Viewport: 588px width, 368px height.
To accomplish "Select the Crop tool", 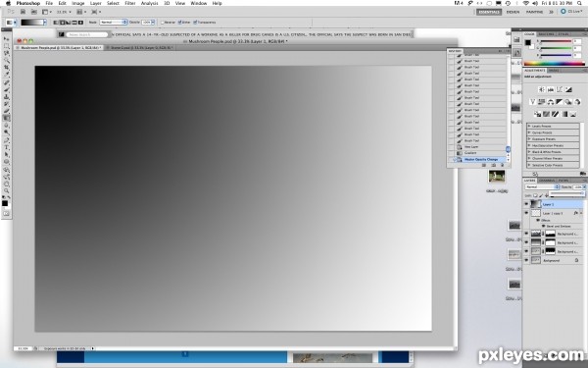I will [x=6, y=68].
